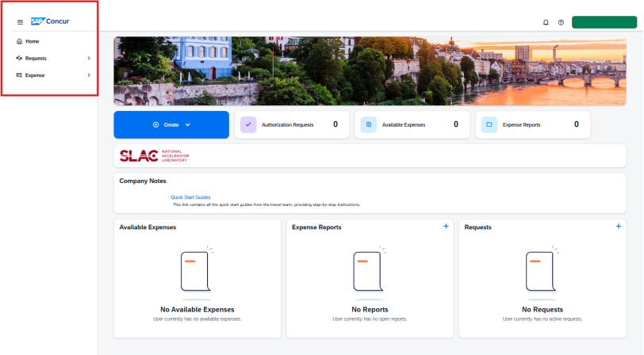644x355 pixels.
Task: Click the Requests card heading
Action: (x=477, y=227)
